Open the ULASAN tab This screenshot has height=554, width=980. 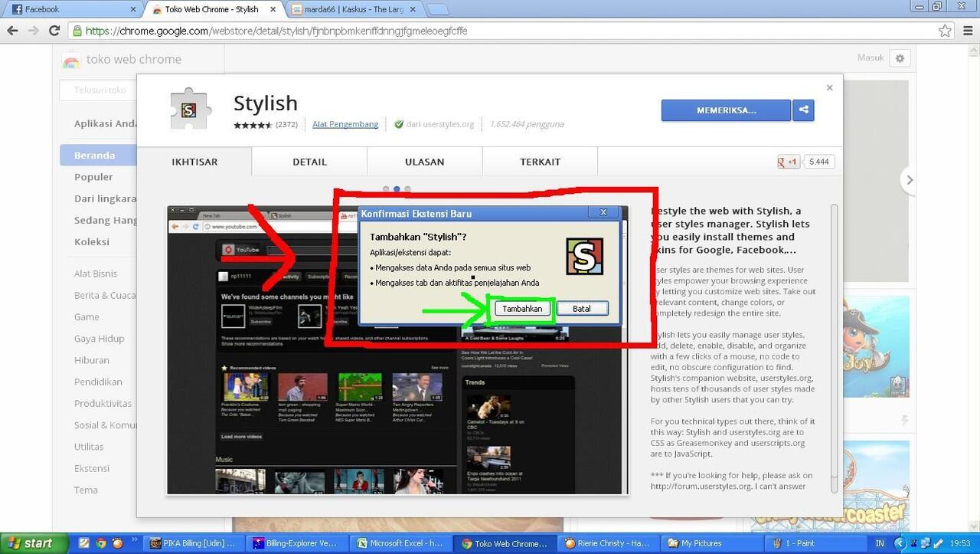click(x=424, y=162)
